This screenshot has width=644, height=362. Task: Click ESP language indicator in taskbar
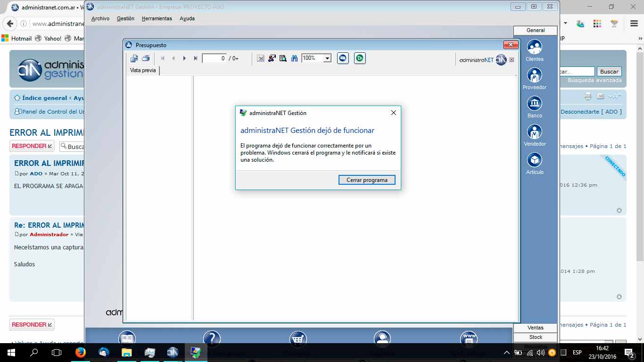[x=577, y=353]
